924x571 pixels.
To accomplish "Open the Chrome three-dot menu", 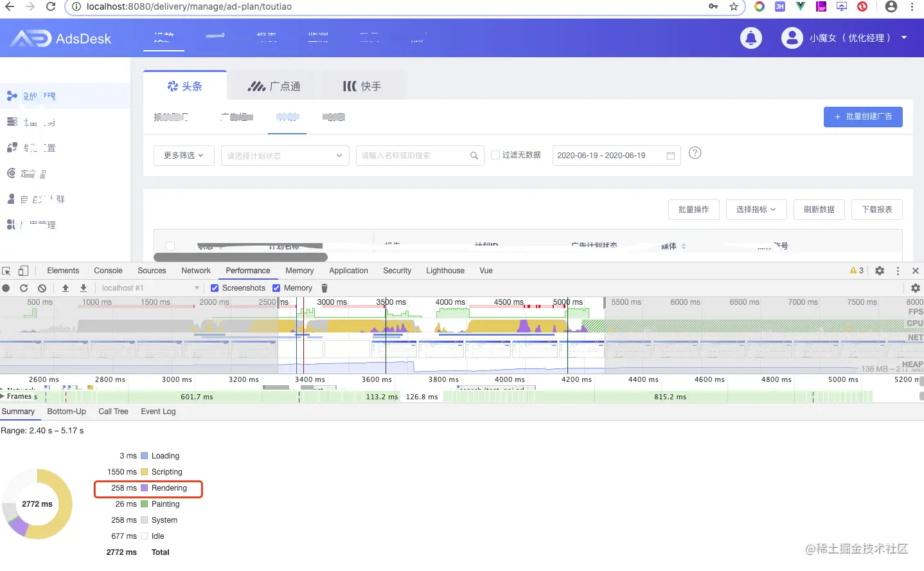I will tap(912, 6).
